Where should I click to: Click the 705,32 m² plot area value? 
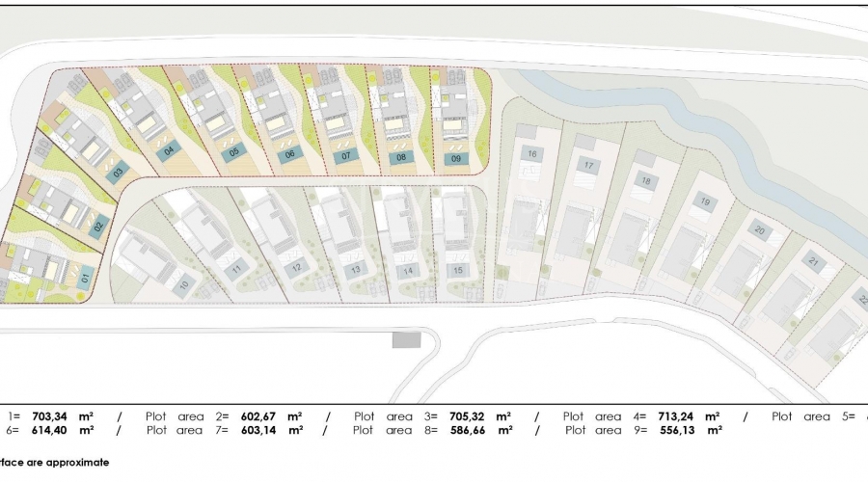(x=480, y=416)
